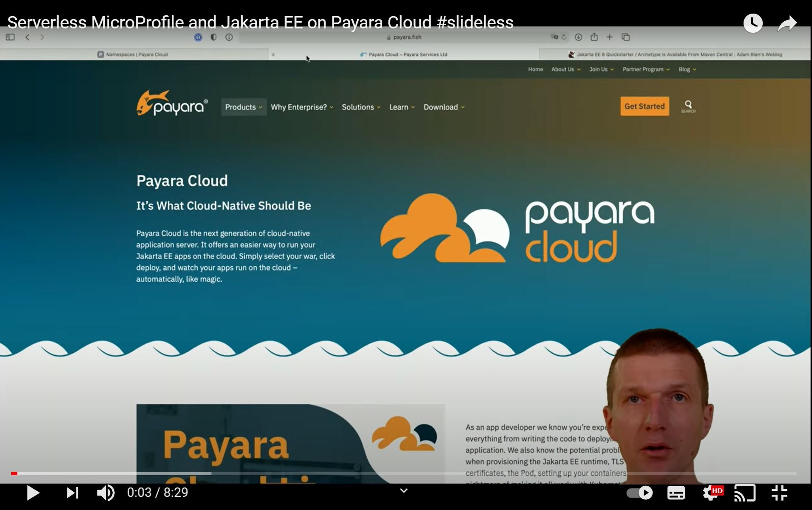This screenshot has height=510, width=812.
Task: Expand the Products dropdown menu
Action: click(x=243, y=107)
